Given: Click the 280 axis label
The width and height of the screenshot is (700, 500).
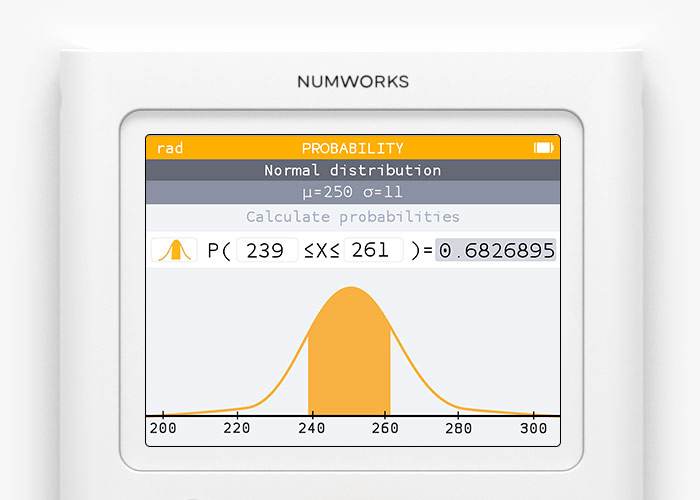Looking at the screenshot, I should click(x=458, y=428).
